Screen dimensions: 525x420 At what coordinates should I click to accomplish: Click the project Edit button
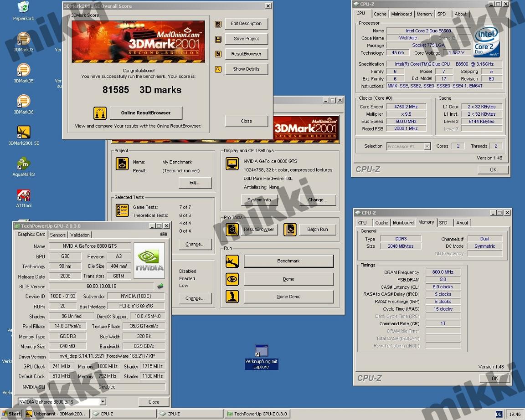tap(195, 183)
